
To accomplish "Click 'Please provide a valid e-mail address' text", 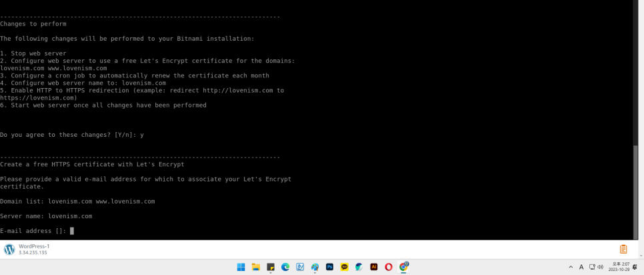I will (146, 180).
